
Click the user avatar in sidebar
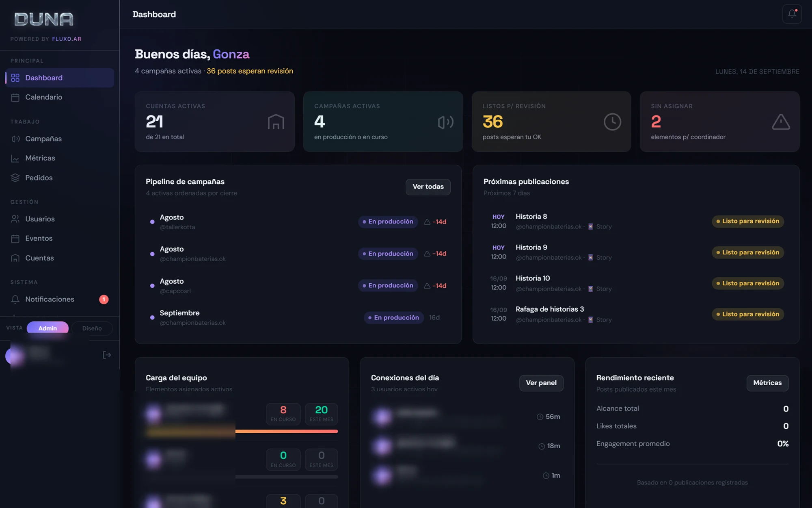pos(15,356)
